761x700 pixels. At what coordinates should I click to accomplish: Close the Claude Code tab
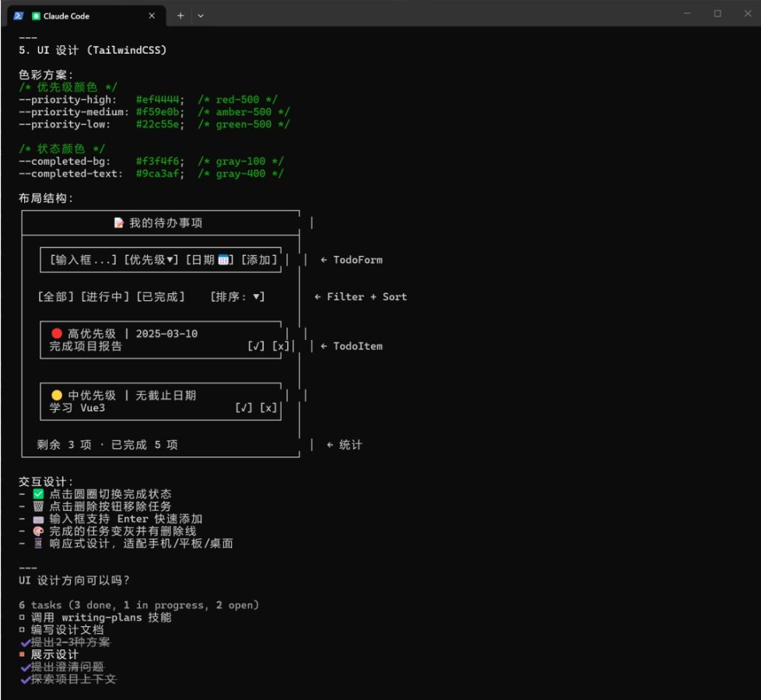[152, 16]
